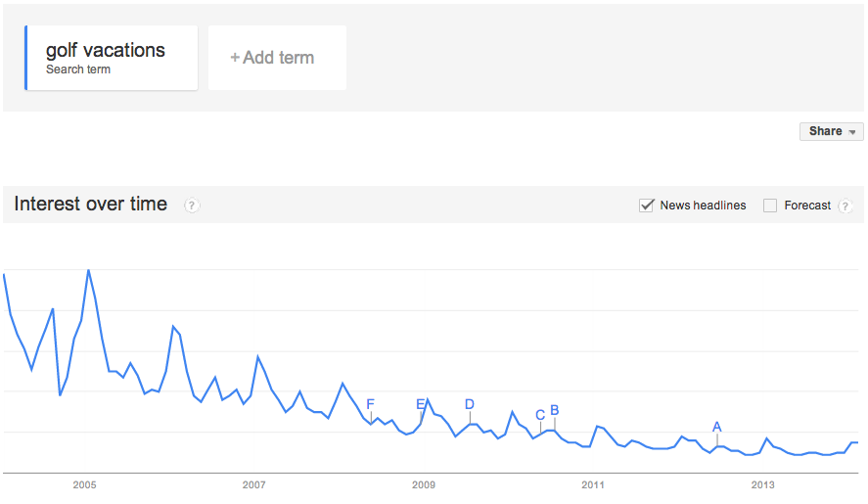The width and height of the screenshot is (868, 504).
Task: Select the 2009 year label on axis
Action: tap(424, 484)
